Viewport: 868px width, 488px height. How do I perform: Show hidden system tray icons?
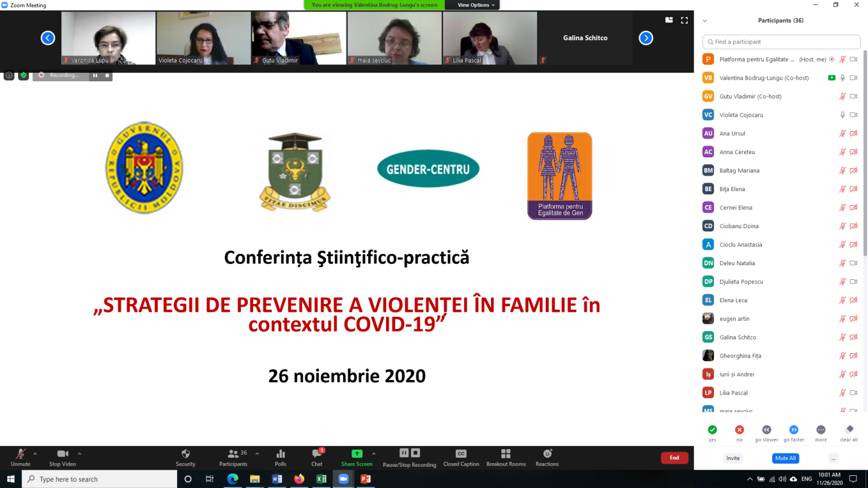pos(750,479)
